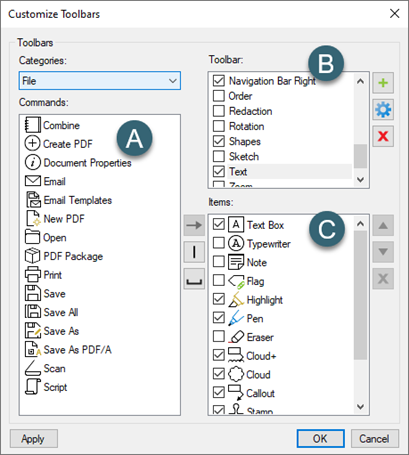Move selected item up with triangle button
Viewport: 409px width, 455px height.
(383, 225)
